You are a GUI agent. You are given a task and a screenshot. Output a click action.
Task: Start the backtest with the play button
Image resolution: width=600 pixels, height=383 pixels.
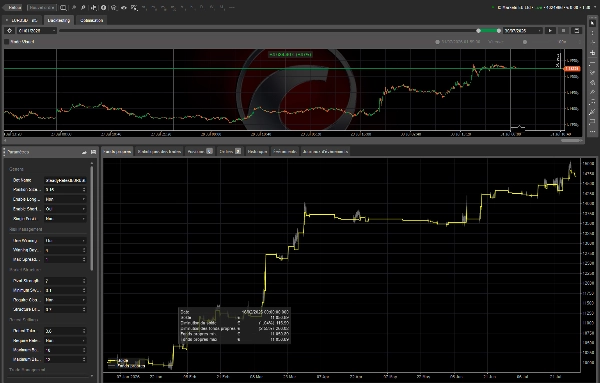[550, 31]
